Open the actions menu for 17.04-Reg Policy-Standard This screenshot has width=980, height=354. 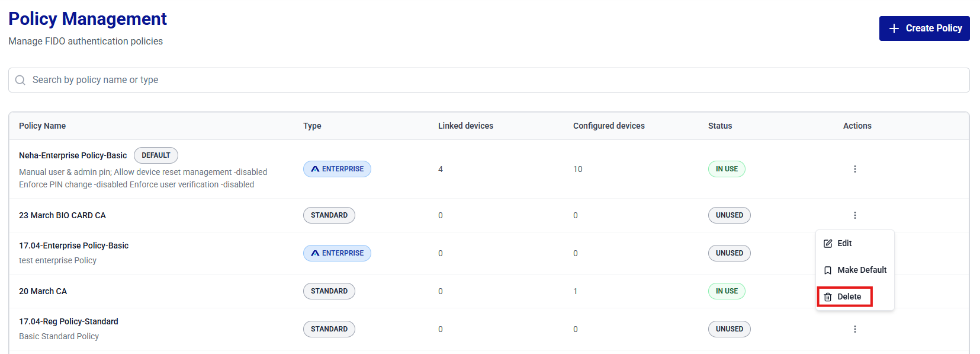click(x=854, y=329)
